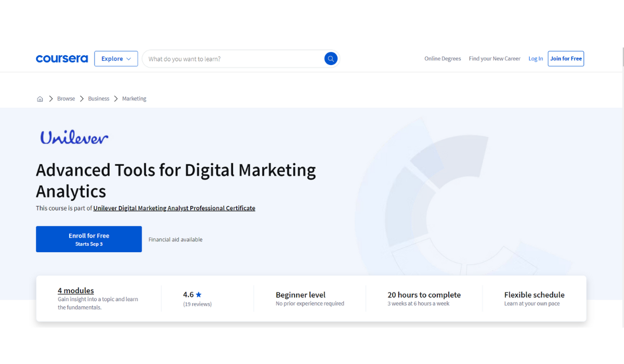This screenshot has width=624, height=364.
Task: Go to Find your New Career
Action: click(495, 59)
